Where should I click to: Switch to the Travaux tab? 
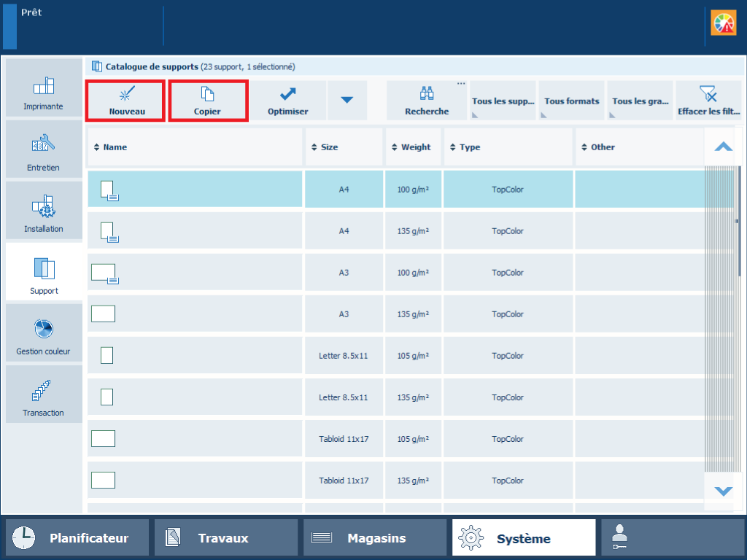point(226,538)
